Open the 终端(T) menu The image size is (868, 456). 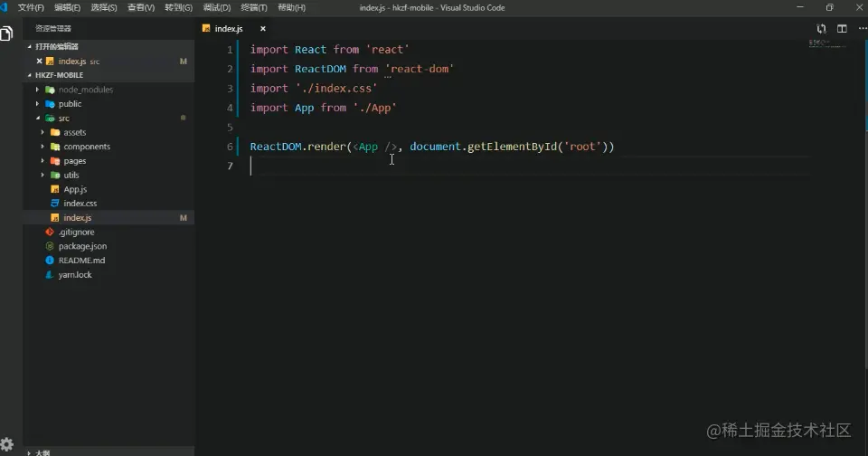point(254,8)
